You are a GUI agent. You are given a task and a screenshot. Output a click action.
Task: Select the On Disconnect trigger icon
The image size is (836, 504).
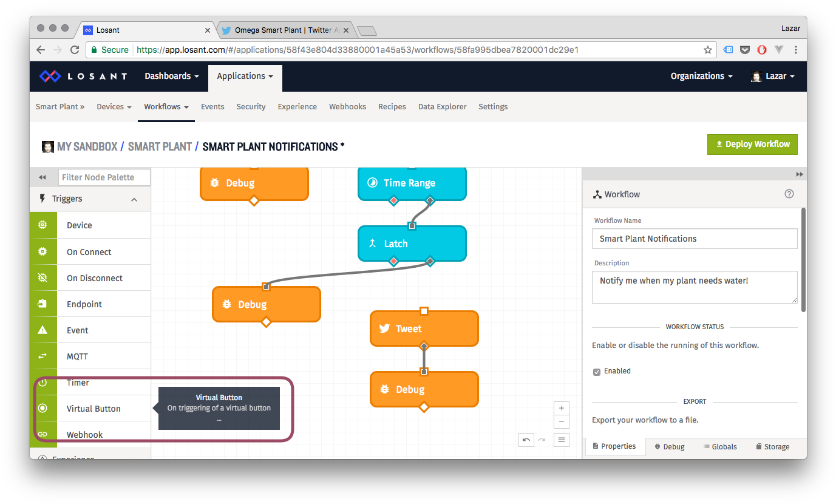pyautogui.click(x=42, y=278)
